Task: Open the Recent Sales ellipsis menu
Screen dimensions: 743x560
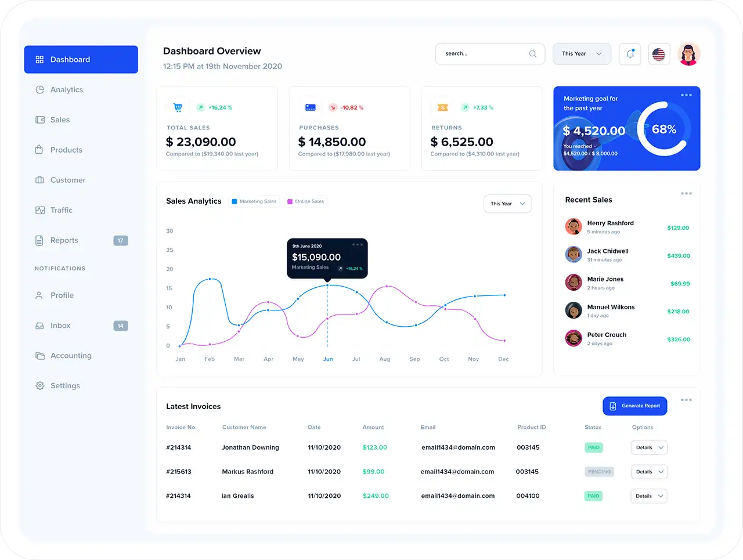Action: 687,193
